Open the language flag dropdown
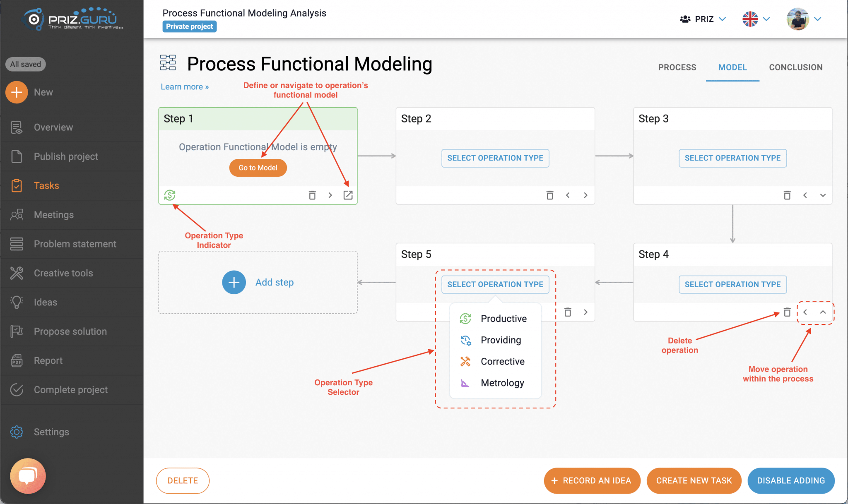Viewport: 848px width, 504px height. (756, 19)
